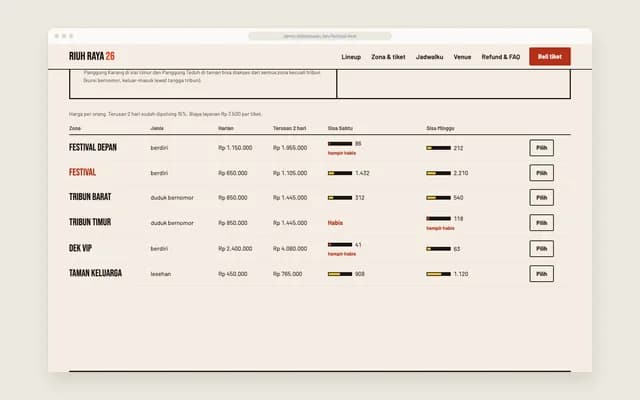Click the lesehan type cell
This screenshot has height=400, width=640.
160,274
